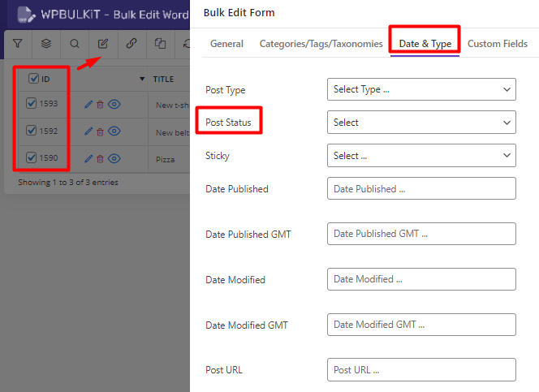Uncheck the select-all ID checkbox
Viewport: 539px width, 392px height.
[x=33, y=79]
